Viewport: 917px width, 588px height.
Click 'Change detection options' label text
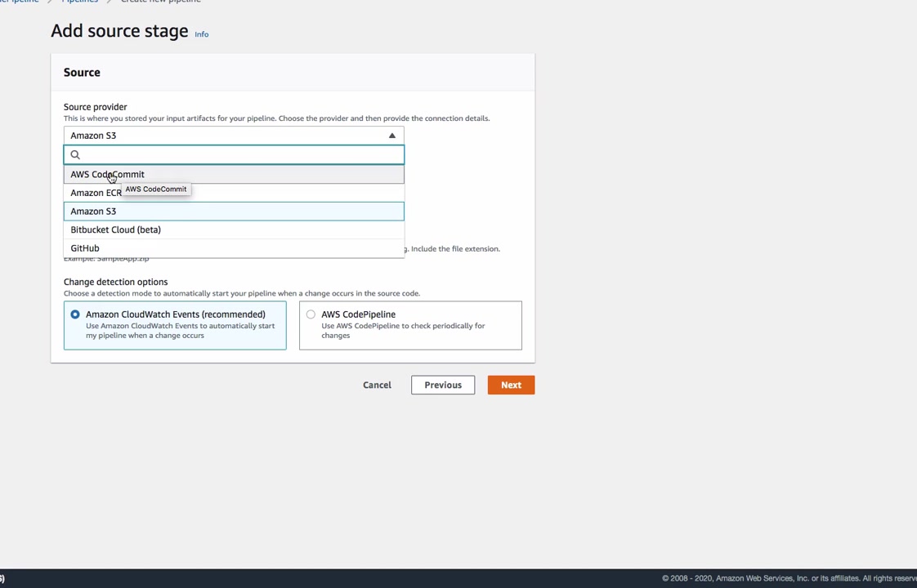pos(116,282)
